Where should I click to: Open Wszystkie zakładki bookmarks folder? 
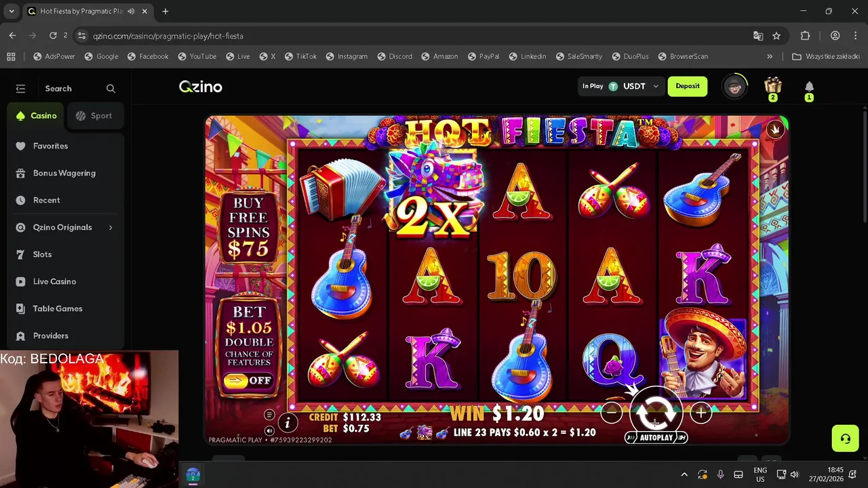(x=826, y=56)
